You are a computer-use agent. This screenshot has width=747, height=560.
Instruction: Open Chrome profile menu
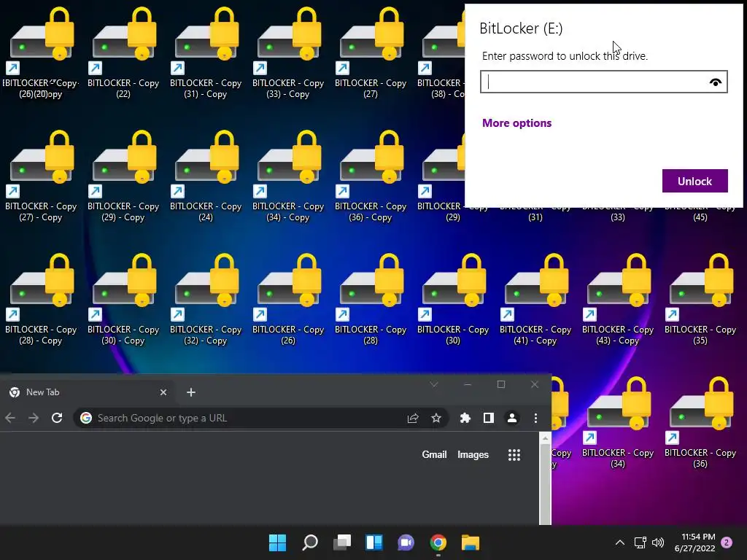tap(512, 418)
